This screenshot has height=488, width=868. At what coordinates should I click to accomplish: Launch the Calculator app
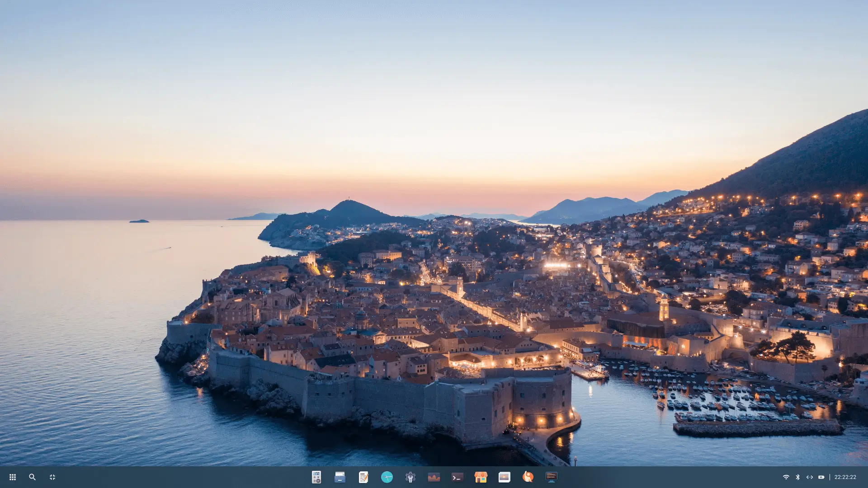pos(316,477)
